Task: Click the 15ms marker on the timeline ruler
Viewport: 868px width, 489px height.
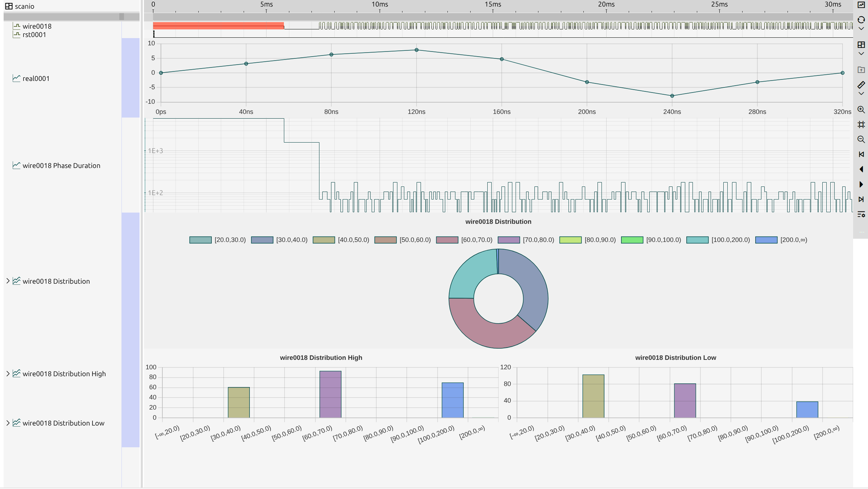Action: (x=493, y=5)
